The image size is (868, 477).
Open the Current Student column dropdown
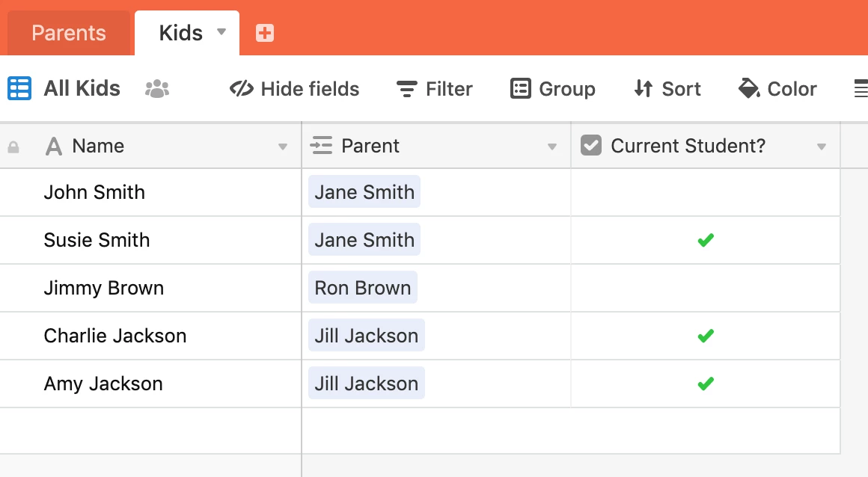[822, 147]
